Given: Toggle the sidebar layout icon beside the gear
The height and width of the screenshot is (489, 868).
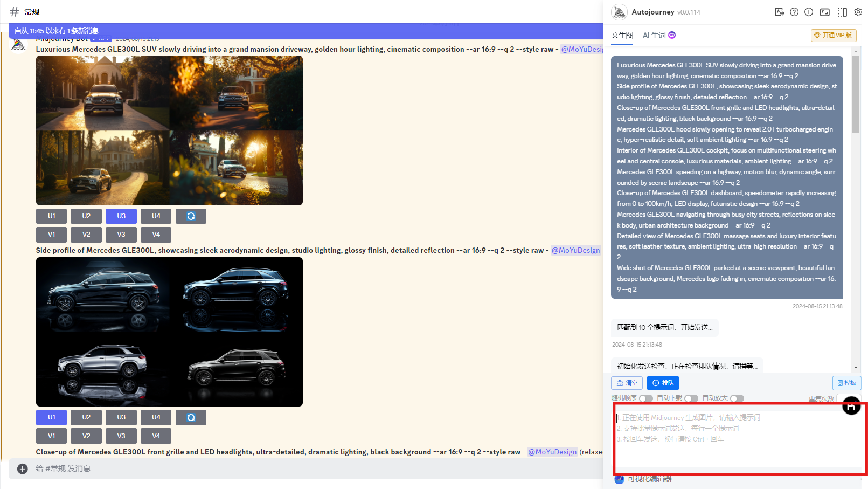Looking at the screenshot, I should point(843,12).
